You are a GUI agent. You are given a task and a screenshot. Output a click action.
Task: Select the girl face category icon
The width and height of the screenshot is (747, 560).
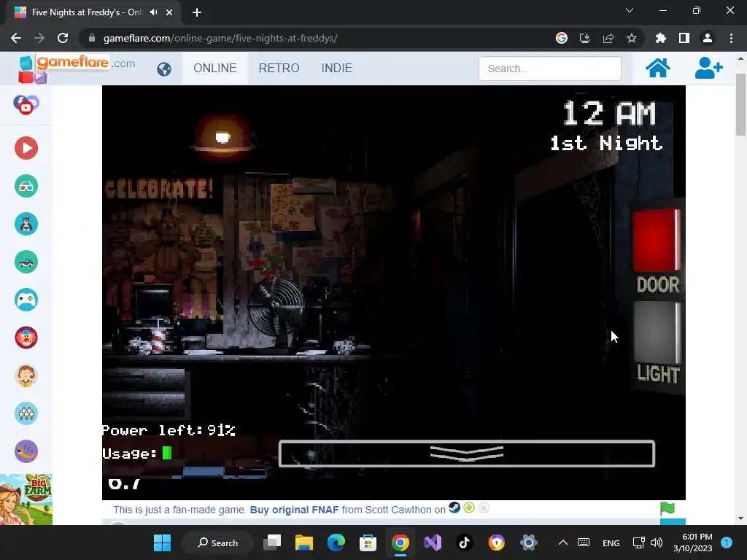coord(26,376)
